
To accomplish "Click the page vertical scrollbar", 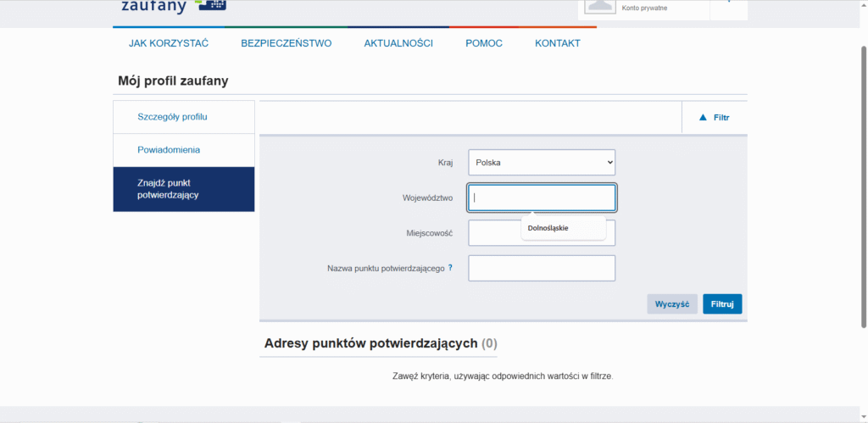I will 864,186.
